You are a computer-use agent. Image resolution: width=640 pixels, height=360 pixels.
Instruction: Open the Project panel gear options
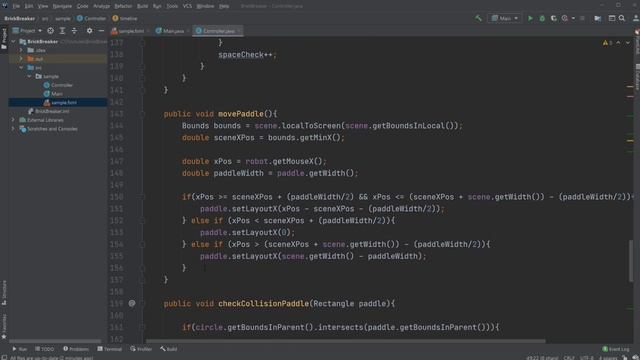pyautogui.click(x=89, y=31)
